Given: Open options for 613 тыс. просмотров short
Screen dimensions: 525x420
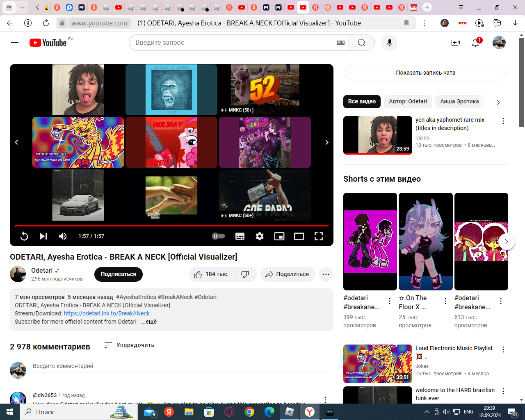Looking at the screenshot, I should 501,301.
